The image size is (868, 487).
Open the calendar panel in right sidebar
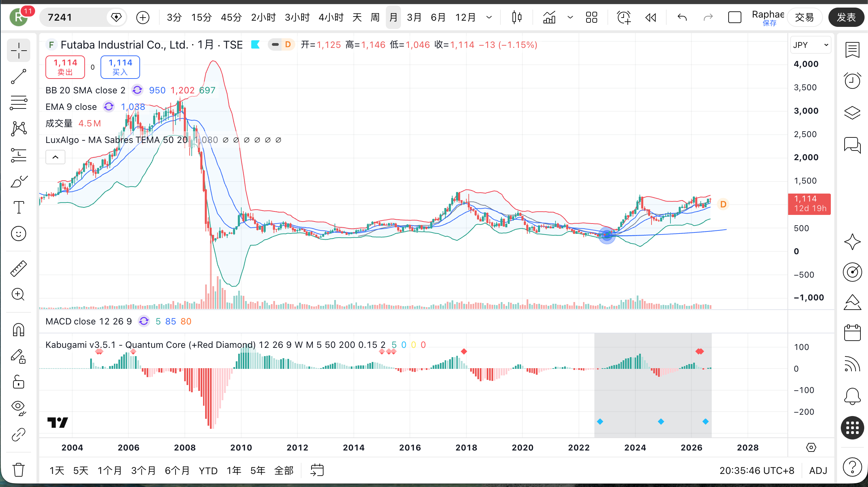852,333
